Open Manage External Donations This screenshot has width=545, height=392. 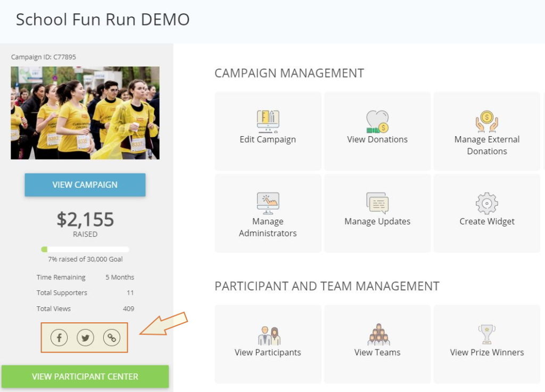pos(487,121)
